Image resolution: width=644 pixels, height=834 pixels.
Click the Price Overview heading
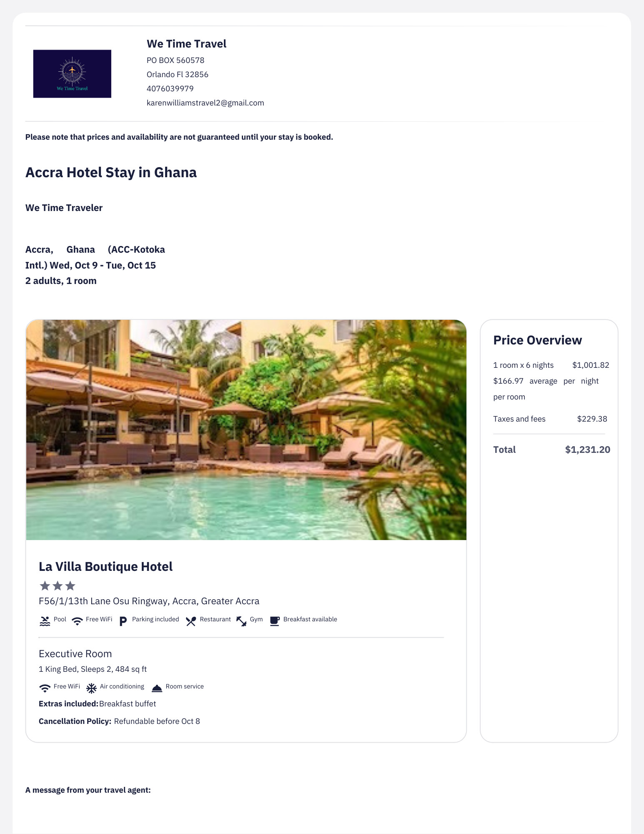[537, 340]
